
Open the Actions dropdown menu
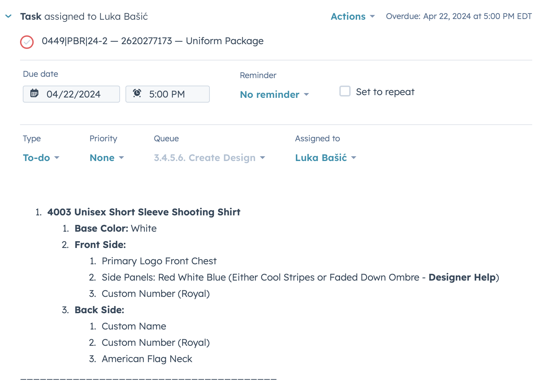point(353,16)
